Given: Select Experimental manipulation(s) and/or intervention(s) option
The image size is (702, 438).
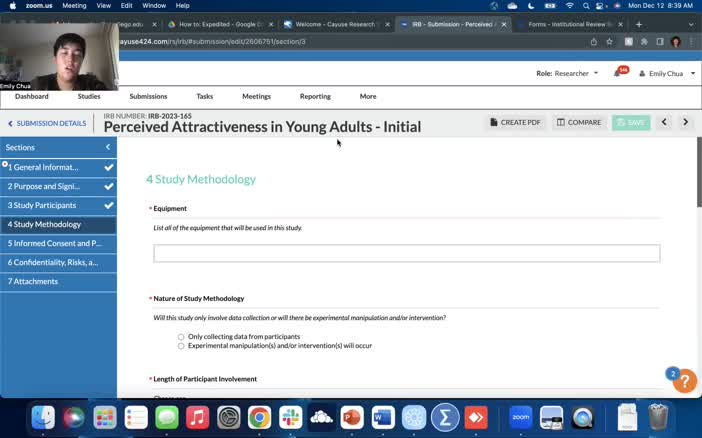Looking at the screenshot, I should [181, 346].
